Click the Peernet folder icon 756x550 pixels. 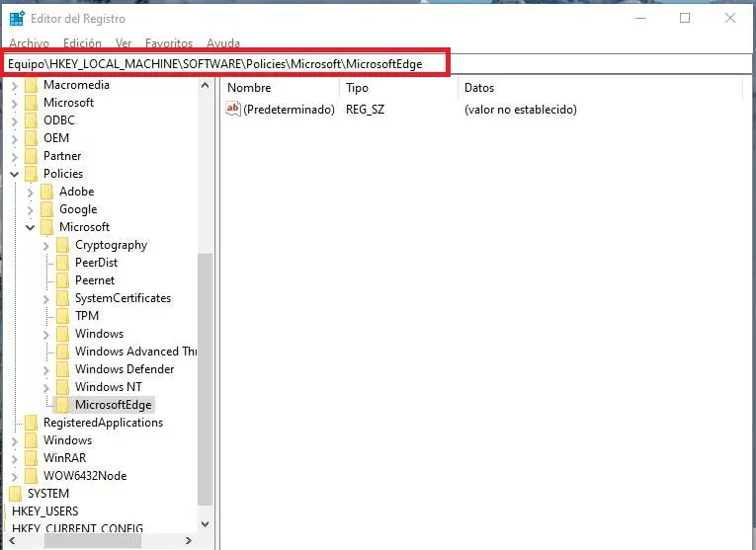pyautogui.click(x=62, y=280)
